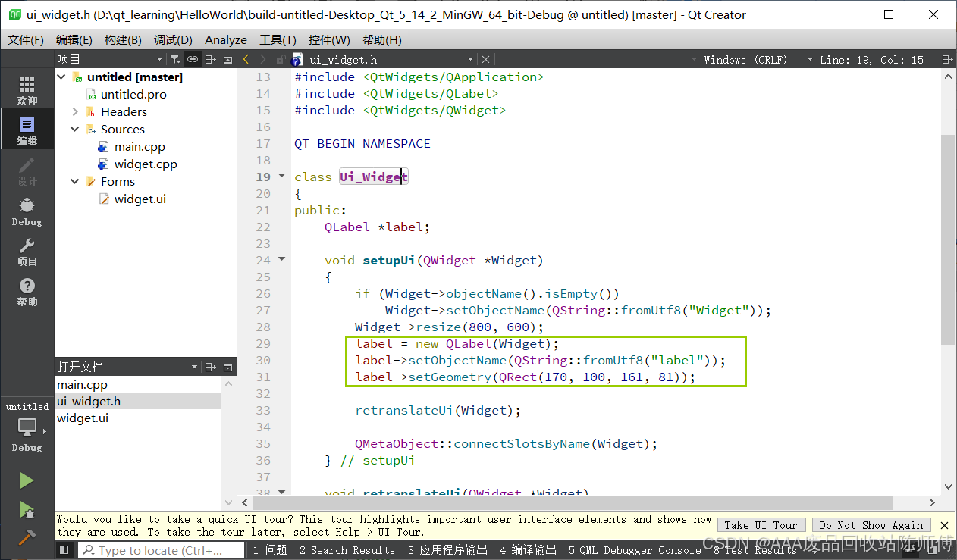Open the 调试(D) menu
The image size is (957, 560).
click(173, 39)
